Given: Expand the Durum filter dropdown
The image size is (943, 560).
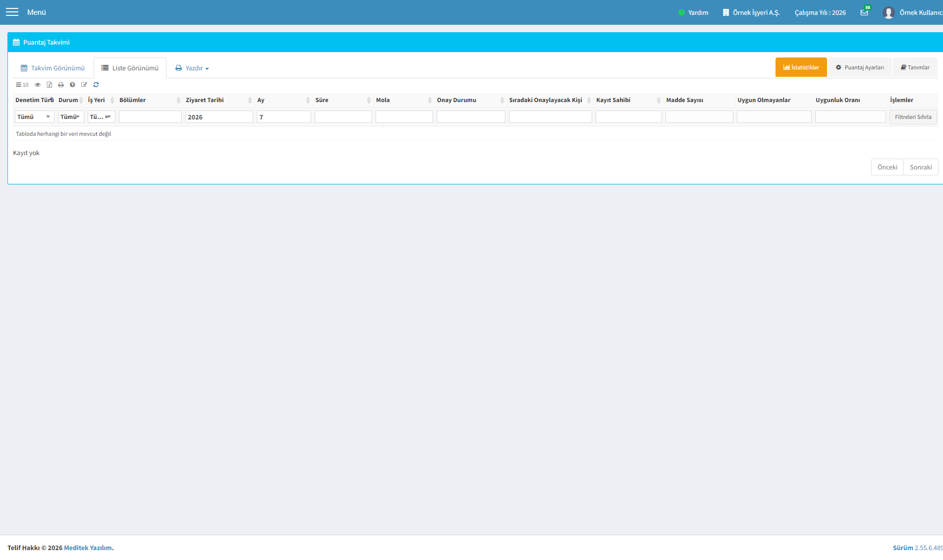Looking at the screenshot, I should [x=71, y=117].
